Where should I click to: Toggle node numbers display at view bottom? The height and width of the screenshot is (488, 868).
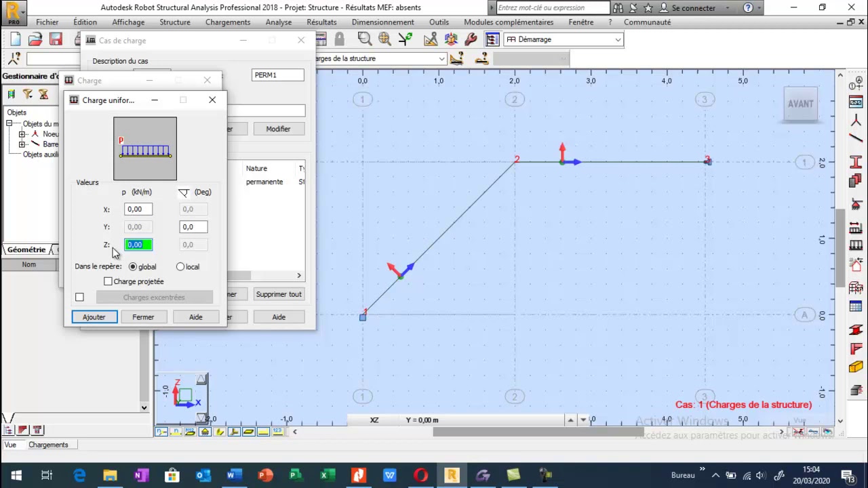tap(161, 432)
